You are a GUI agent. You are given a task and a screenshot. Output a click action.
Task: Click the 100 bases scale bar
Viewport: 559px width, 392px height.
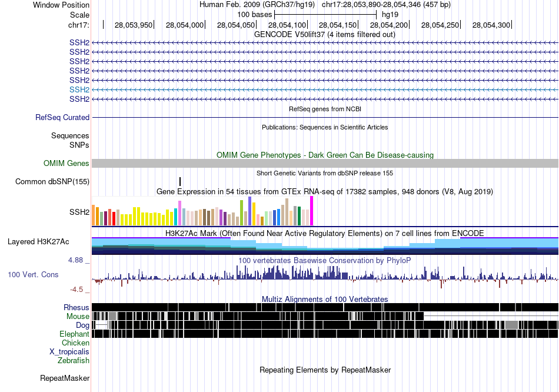(325, 15)
